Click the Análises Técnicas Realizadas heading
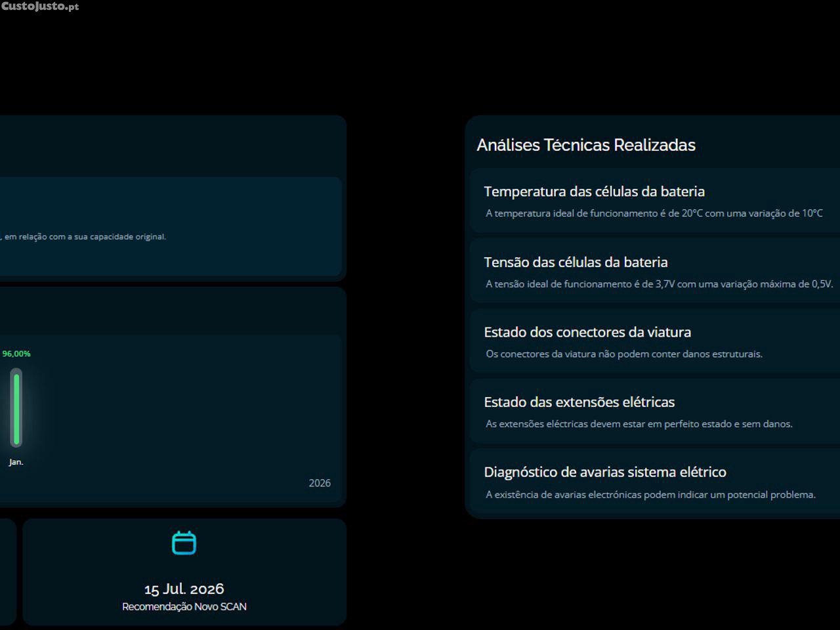The height and width of the screenshot is (630, 840). tap(585, 145)
